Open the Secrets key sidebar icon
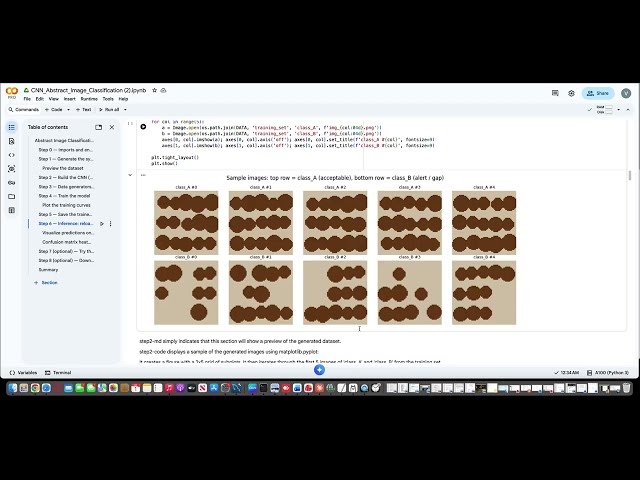This screenshot has width=640, height=480. point(11,182)
